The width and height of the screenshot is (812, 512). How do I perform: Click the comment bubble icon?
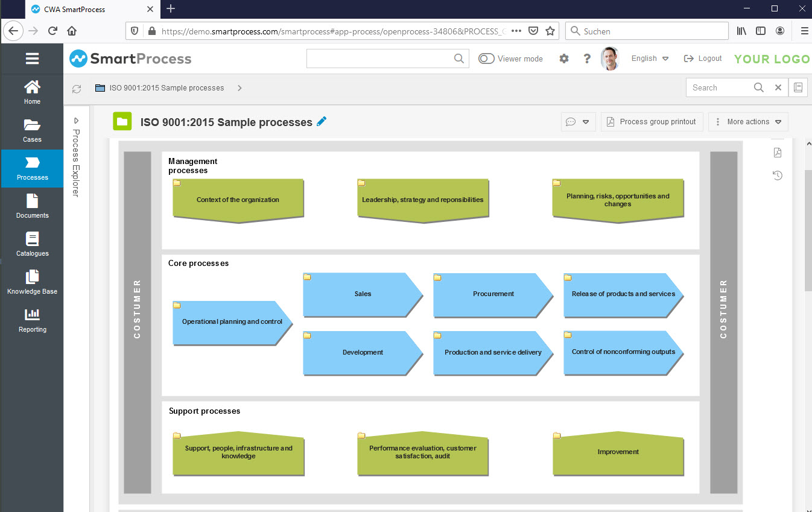coord(571,121)
